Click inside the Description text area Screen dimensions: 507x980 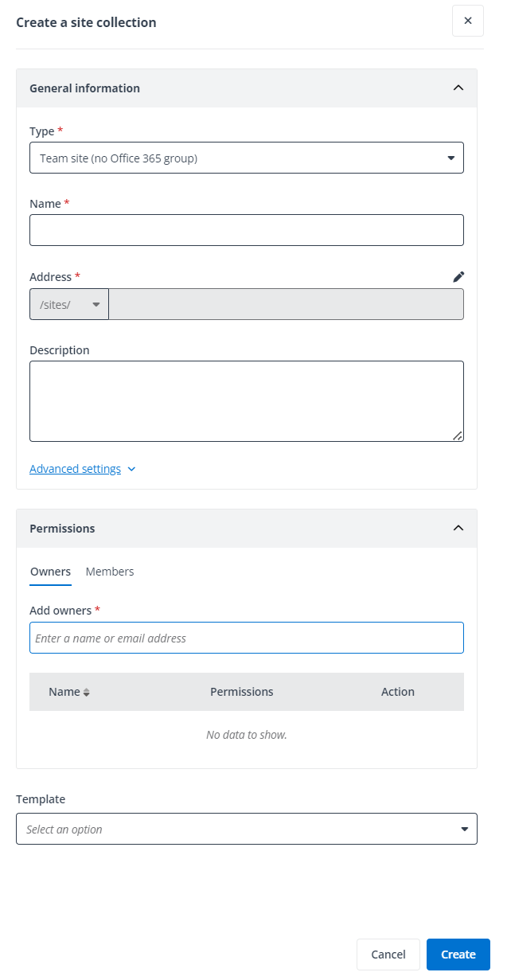click(x=247, y=400)
